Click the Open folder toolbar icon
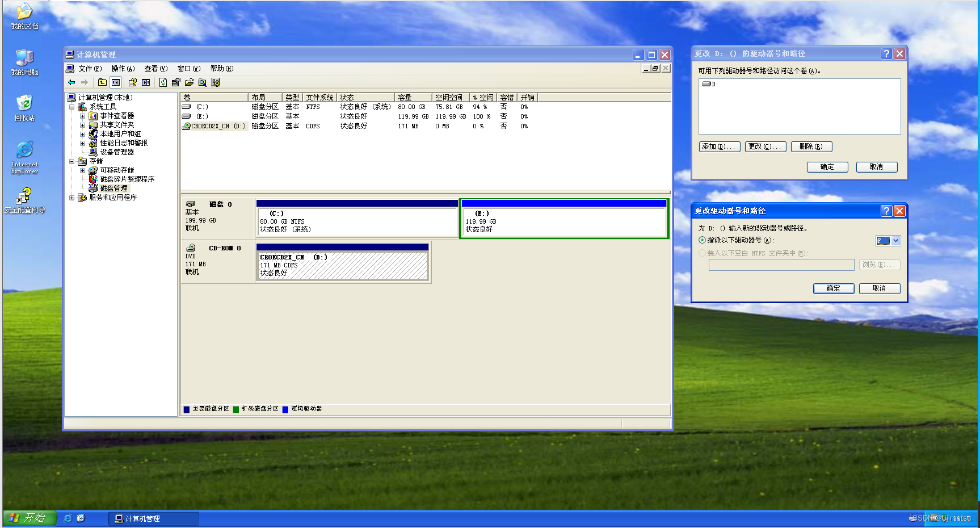980x528 pixels. click(189, 82)
